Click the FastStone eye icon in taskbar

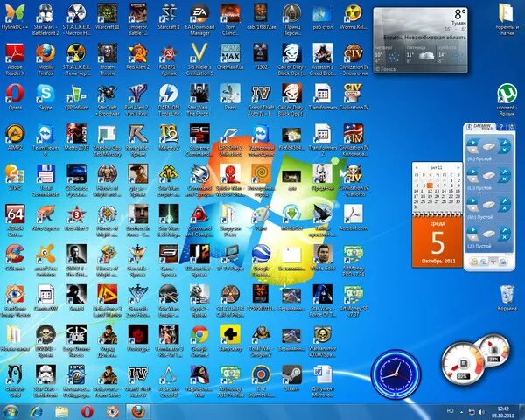(x=113, y=411)
